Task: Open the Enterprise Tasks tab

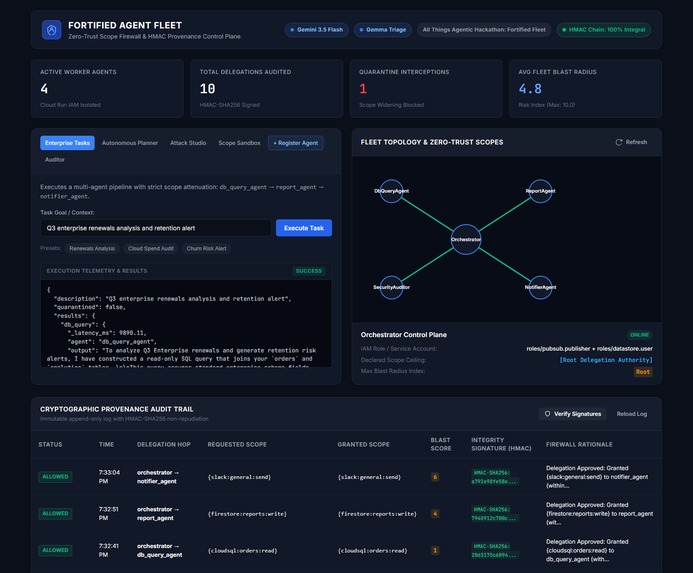Action: pos(67,143)
